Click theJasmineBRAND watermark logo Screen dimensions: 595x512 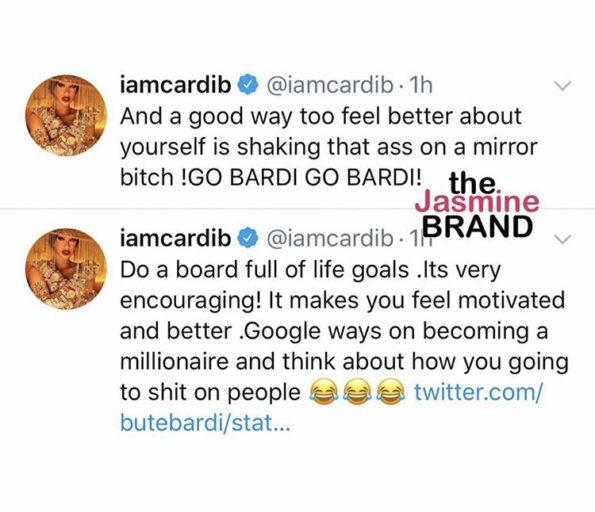(x=477, y=205)
